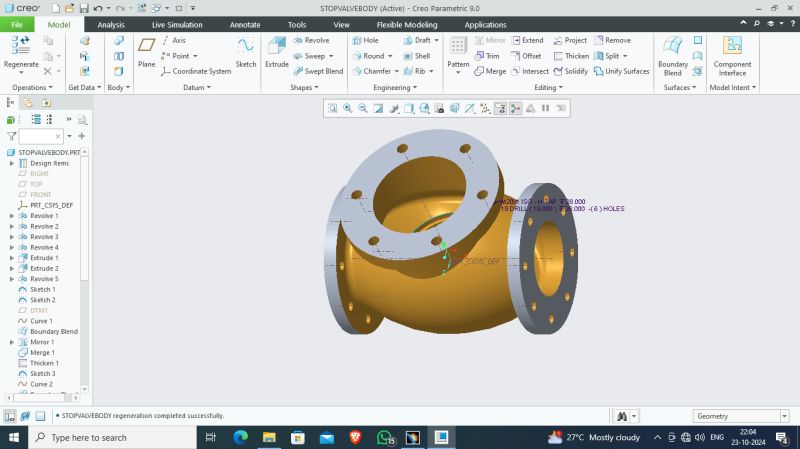Click Refit view icon in graphics toolbar
The height and width of the screenshot is (449, 800).
[333, 108]
